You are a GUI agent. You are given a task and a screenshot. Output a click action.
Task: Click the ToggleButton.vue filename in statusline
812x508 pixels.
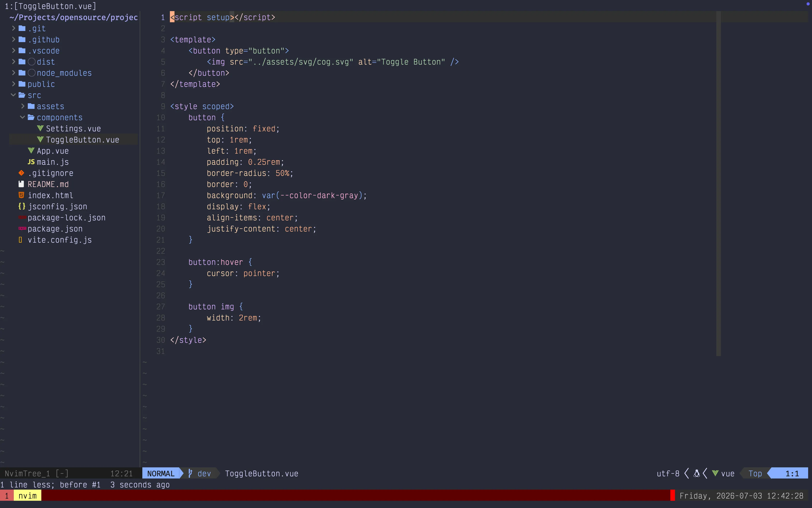click(x=262, y=473)
